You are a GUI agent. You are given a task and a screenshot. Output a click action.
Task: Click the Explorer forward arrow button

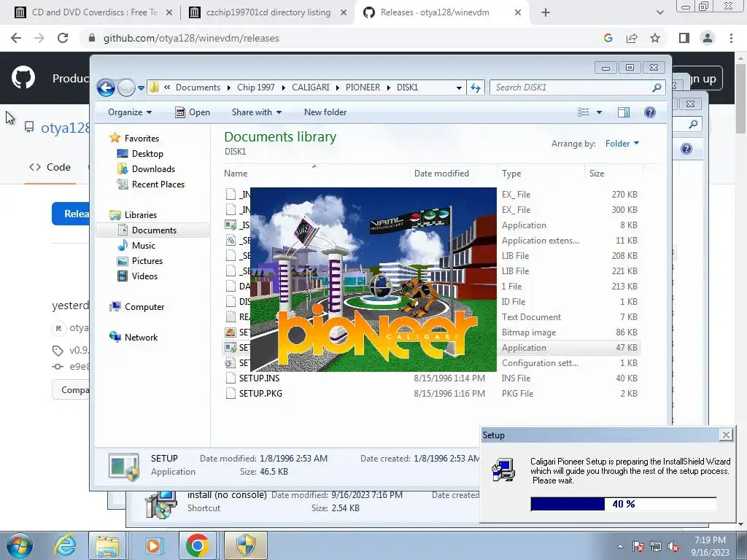126,87
